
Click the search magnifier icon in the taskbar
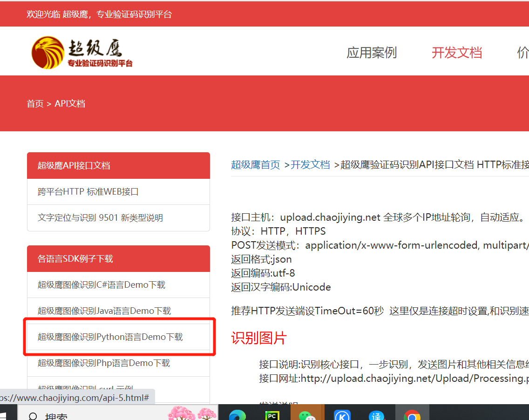click(x=33, y=416)
